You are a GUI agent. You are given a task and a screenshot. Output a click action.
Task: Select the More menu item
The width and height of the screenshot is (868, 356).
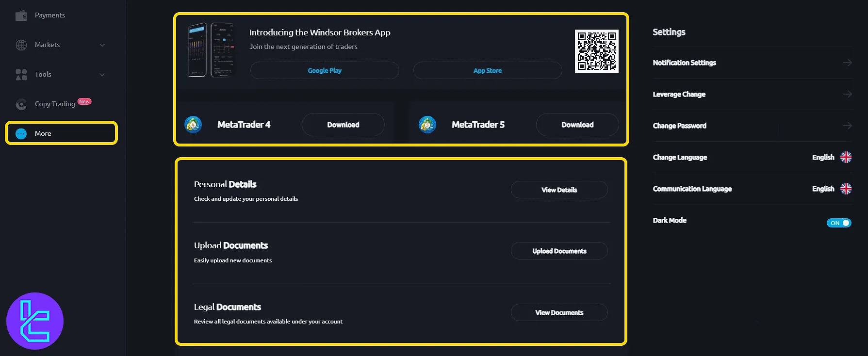[x=61, y=133]
